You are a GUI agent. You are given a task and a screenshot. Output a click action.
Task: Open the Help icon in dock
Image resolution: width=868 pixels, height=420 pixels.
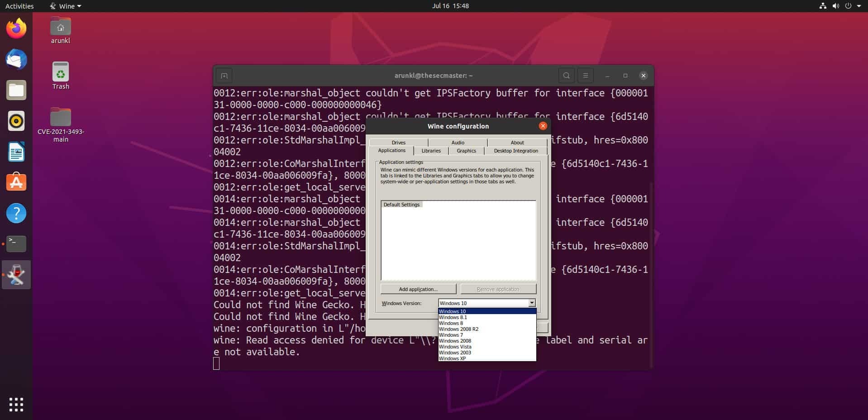16,213
